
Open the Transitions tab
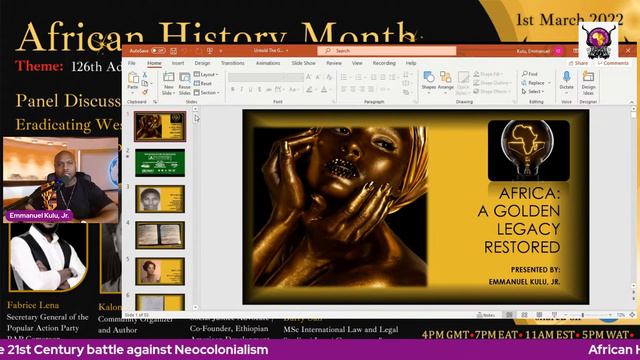point(233,63)
